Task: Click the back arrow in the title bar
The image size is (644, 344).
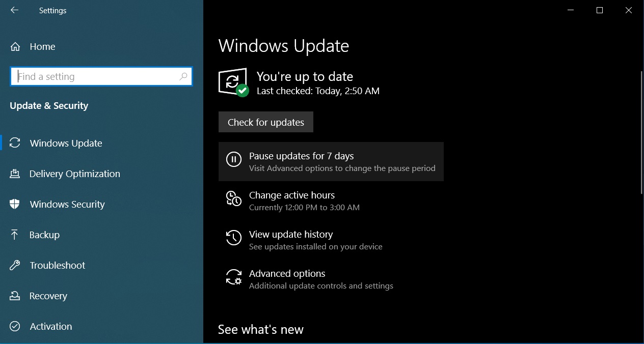Action: [x=14, y=10]
